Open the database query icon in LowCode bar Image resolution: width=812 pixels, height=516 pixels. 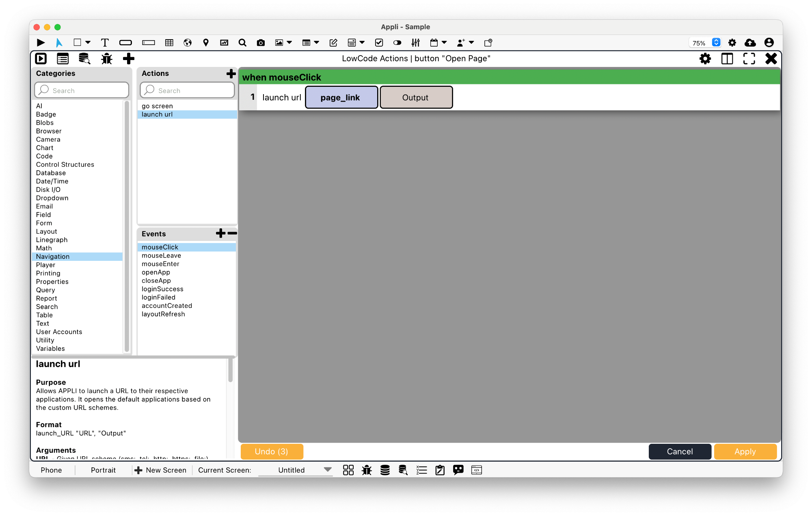pyautogui.click(x=84, y=59)
